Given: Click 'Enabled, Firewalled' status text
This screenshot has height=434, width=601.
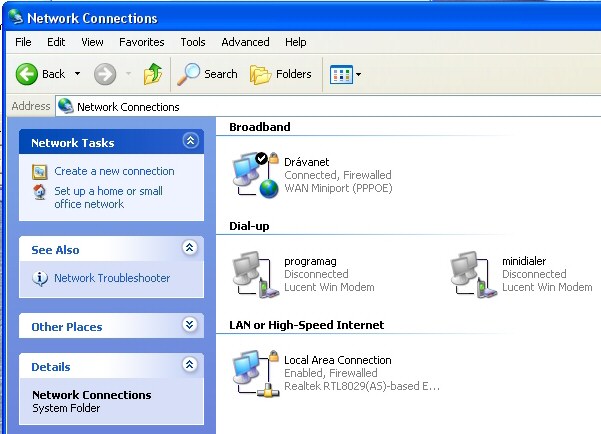Looking at the screenshot, I should [x=330, y=373].
